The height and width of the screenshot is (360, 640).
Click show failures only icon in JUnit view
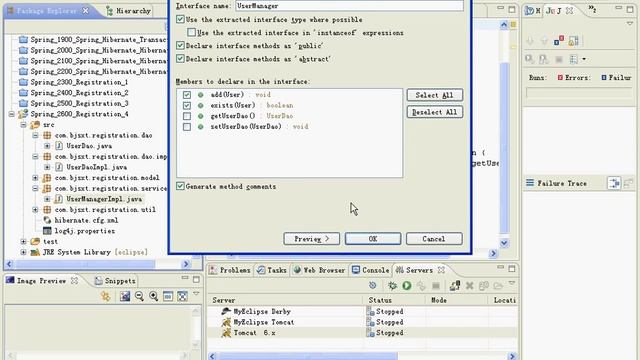pyautogui.click(x=558, y=40)
